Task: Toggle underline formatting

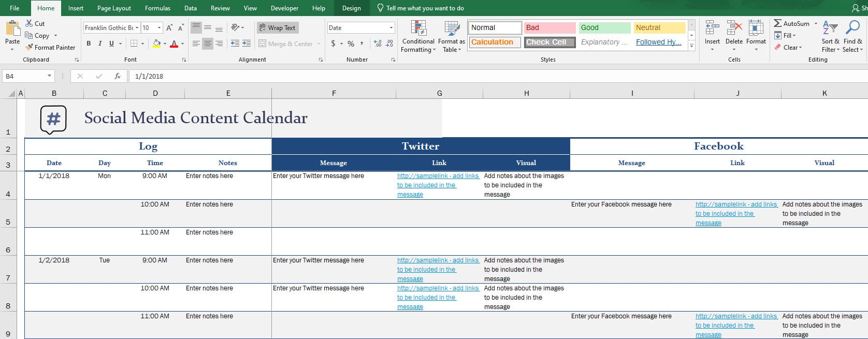Action: [111, 43]
